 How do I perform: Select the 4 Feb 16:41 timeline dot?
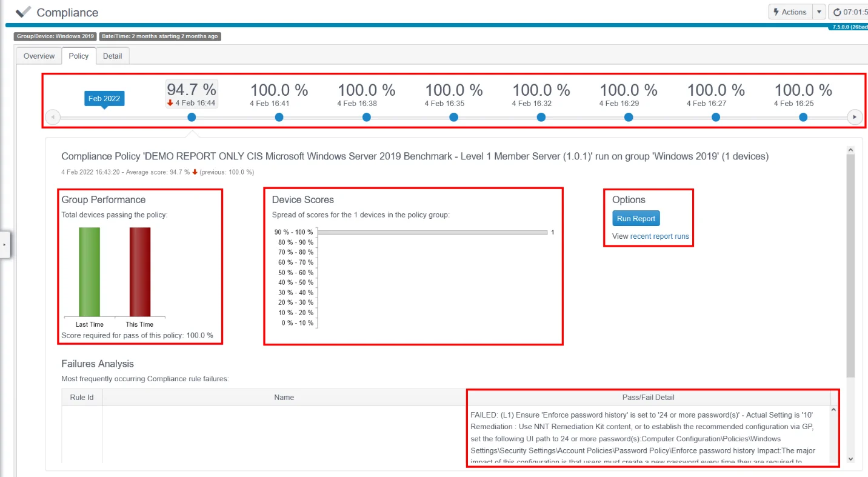click(x=279, y=117)
